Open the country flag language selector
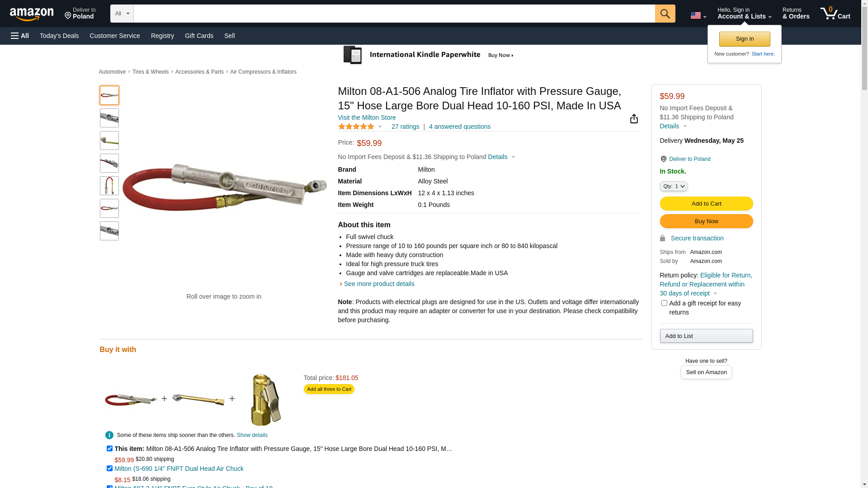868x488 pixels. [698, 15]
